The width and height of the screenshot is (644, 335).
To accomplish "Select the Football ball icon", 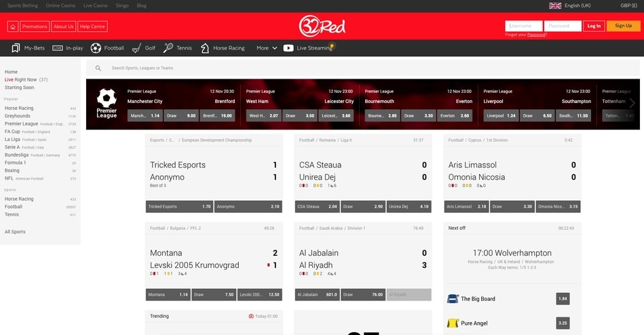I will pos(96,48).
